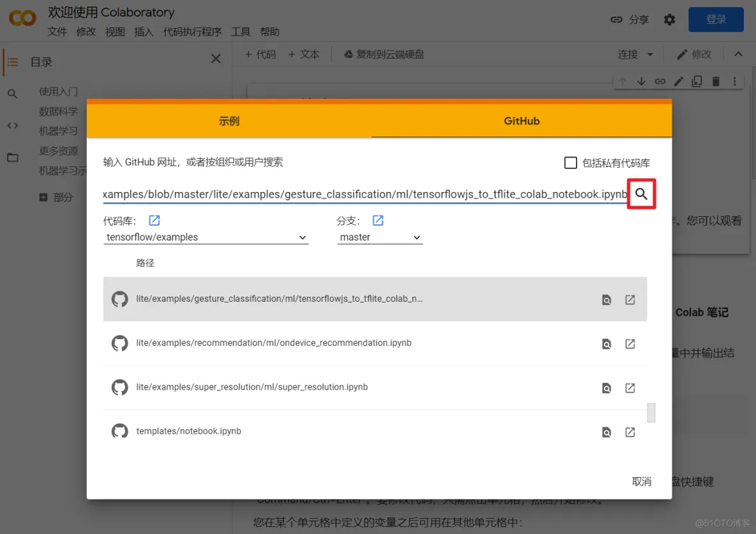Open 帮助 menu
The image size is (756, 534).
click(x=269, y=32)
